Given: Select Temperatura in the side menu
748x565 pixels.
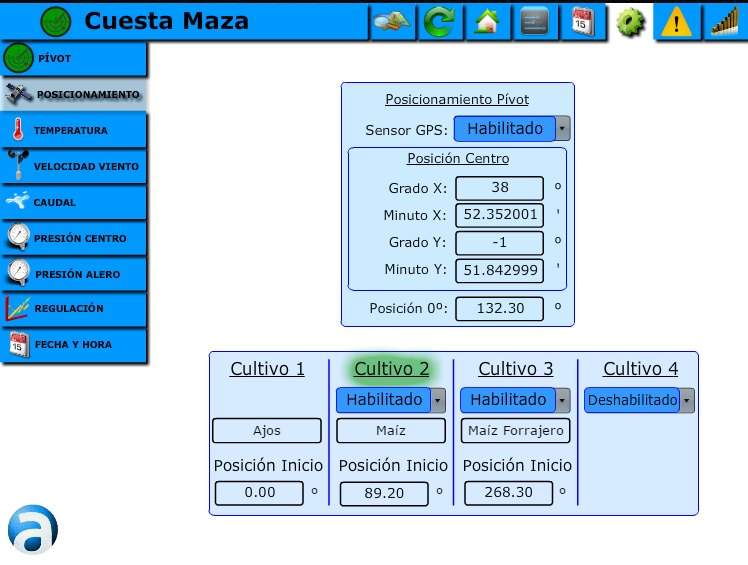Looking at the screenshot, I should tap(73, 130).
